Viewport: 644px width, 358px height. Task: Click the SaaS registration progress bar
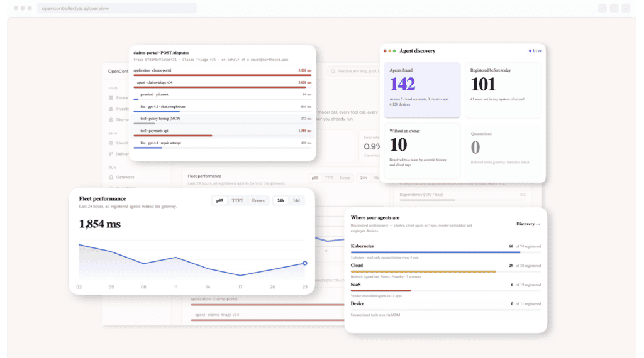click(x=446, y=291)
